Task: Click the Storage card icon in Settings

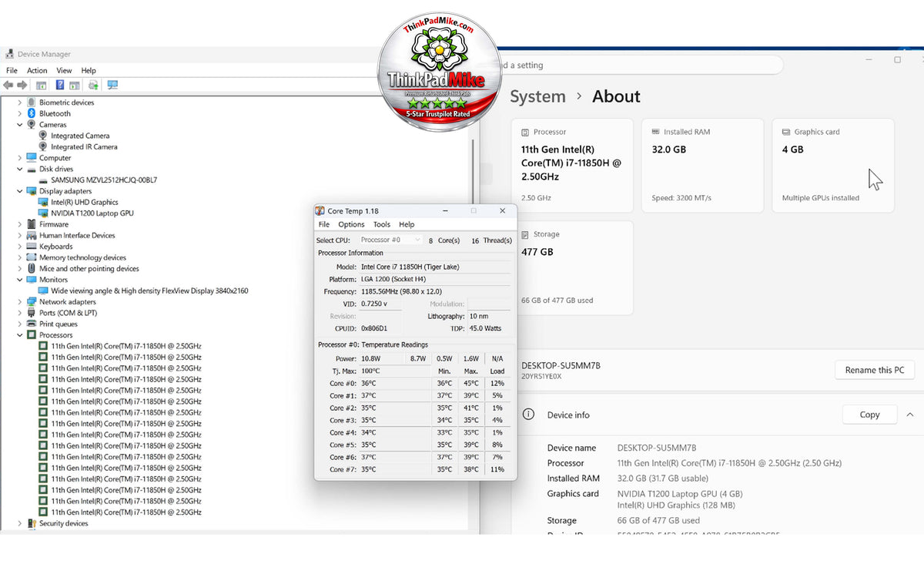Action: (x=525, y=234)
